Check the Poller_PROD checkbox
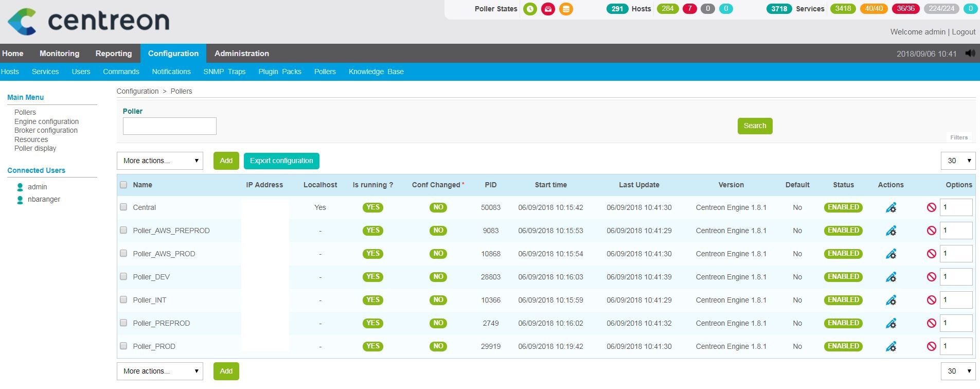980x389 pixels. pyautogui.click(x=123, y=346)
